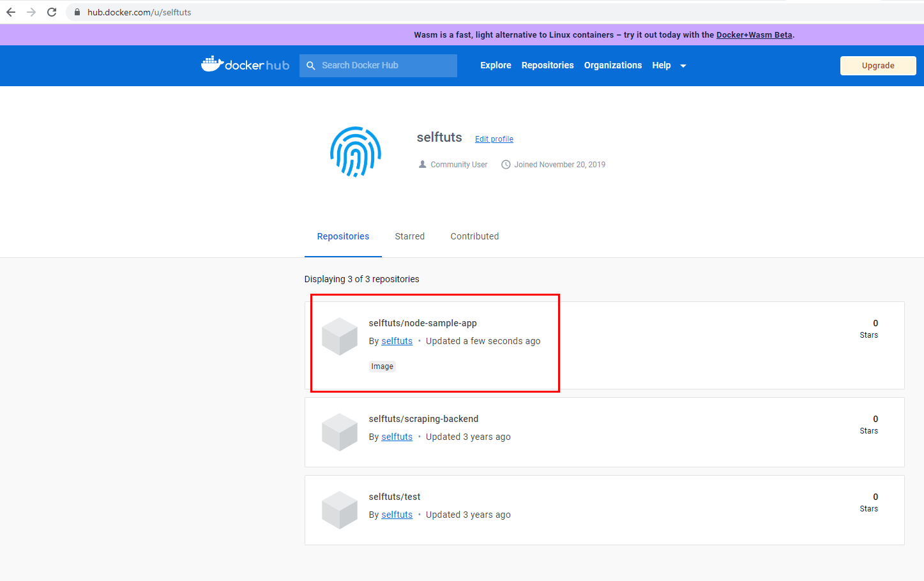This screenshot has height=581, width=924.
Task: Open the Docker Hub whale logo
Action: (245, 64)
